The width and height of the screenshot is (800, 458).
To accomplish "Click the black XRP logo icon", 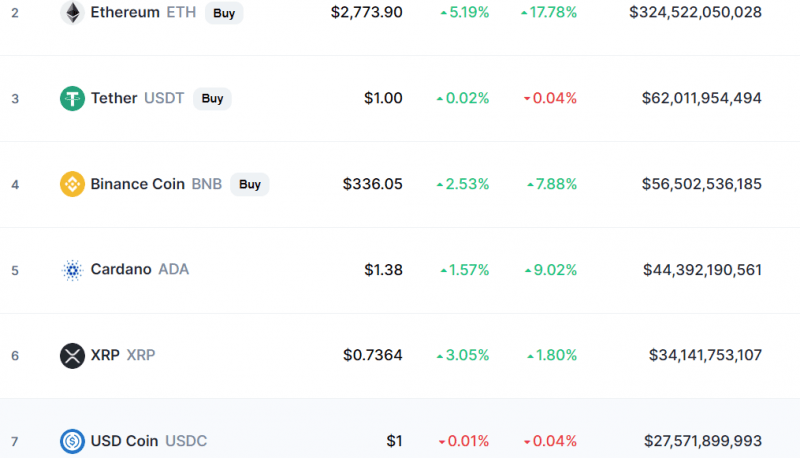I will tap(72, 355).
